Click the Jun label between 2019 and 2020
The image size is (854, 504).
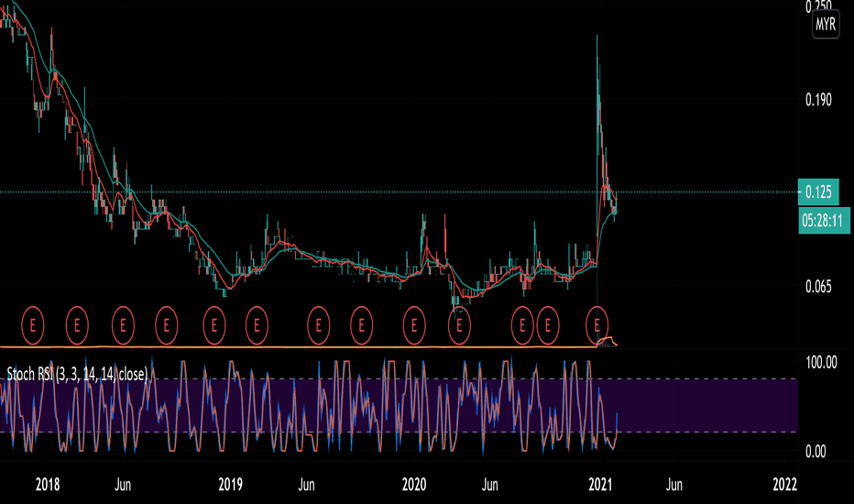[307, 485]
